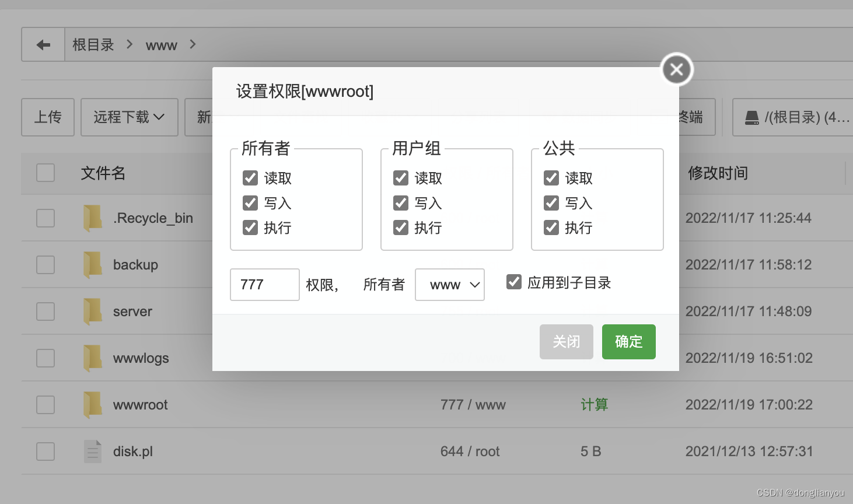Click timestamp 2022/11/19 17:00:22

tap(749, 405)
